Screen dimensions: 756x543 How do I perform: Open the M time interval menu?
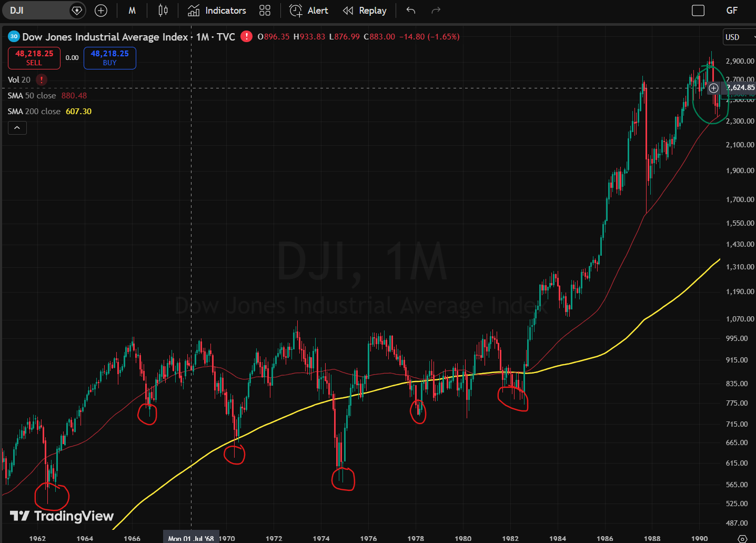pyautogui.click(x=132, y=11)
